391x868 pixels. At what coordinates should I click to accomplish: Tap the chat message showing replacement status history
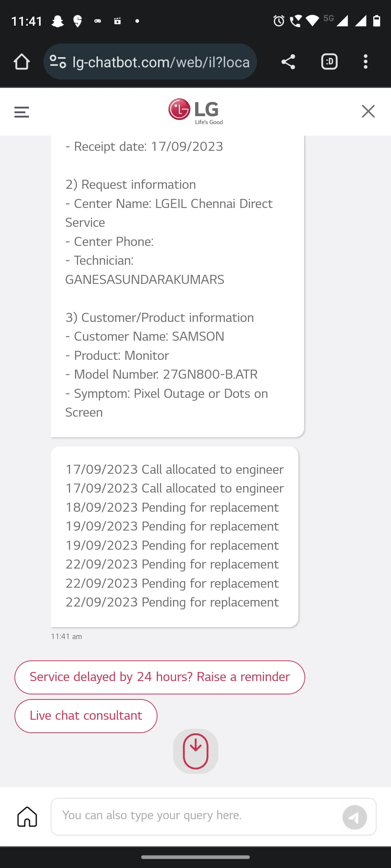[175, 535]
